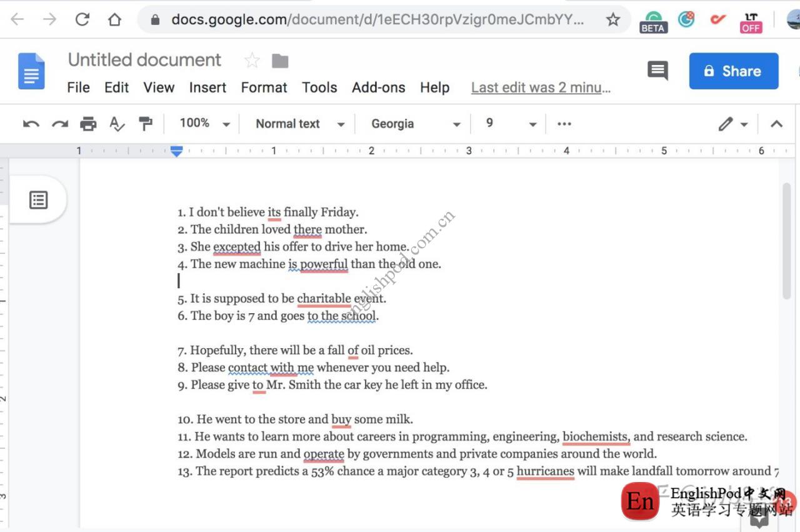
Task: Star the Untitled document
Action: (252, 61)
